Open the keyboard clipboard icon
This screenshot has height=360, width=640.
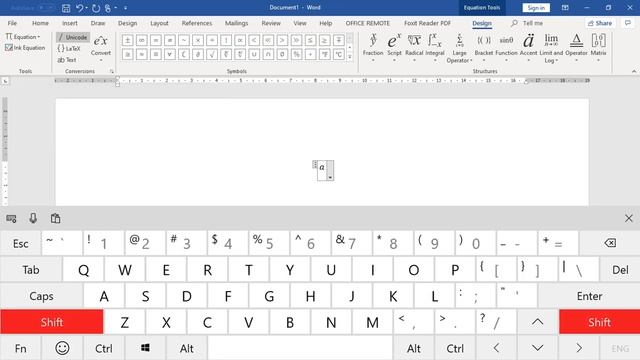point(56,218)
